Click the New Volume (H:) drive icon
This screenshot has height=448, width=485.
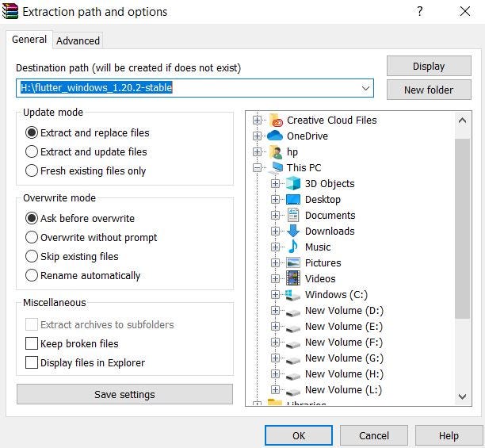click(292, 376)
